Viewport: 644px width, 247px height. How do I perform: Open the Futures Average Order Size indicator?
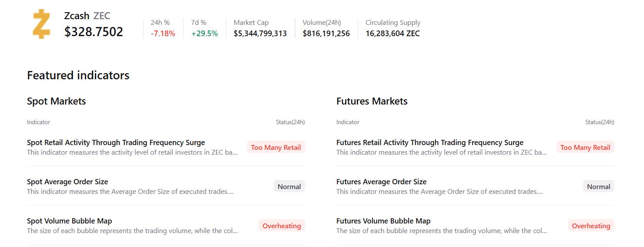pos(381,182)
